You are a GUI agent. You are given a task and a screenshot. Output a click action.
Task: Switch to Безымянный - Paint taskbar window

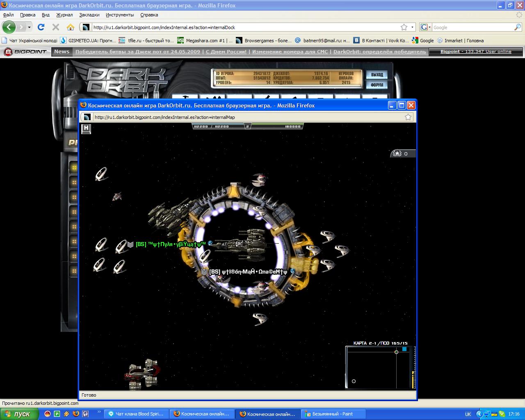point(333,414)
